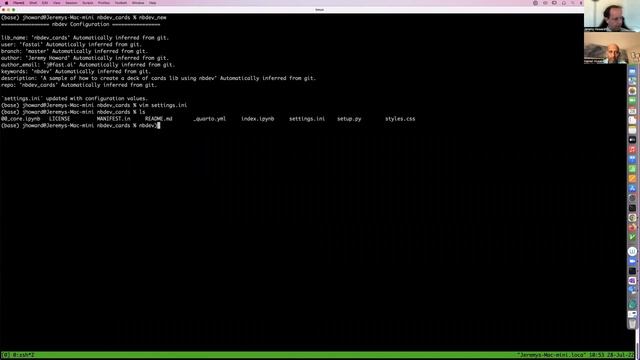Image resolution: width=640 pixels, height=360 pixels.
Task: Click the author_email 'j@fast.ai' line
Action: 88,65
